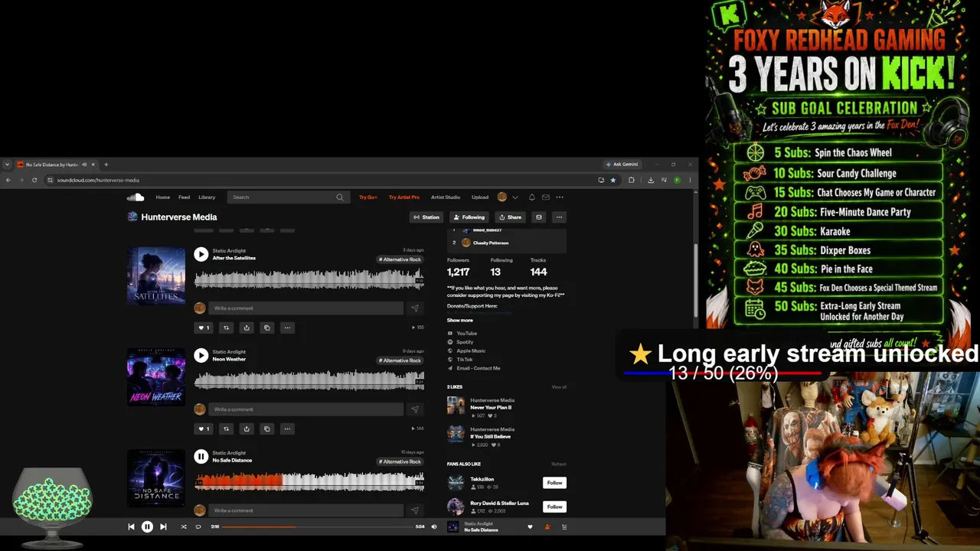Viewport: 980px width, 551px height.
Task: Like the Neon Weather track
Action: [204, 429]
